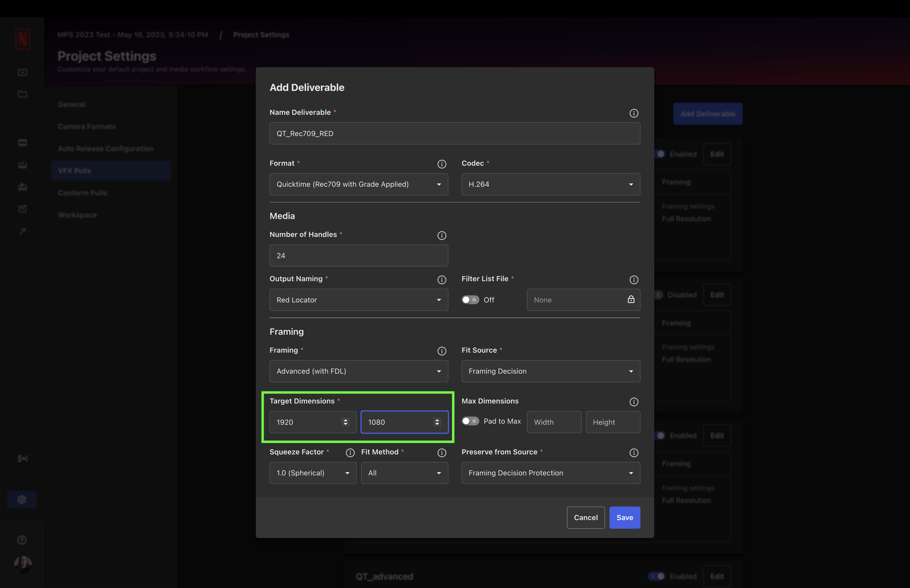
Task: Click Target Dimensions width 1920 field
Action: point(313,422)
